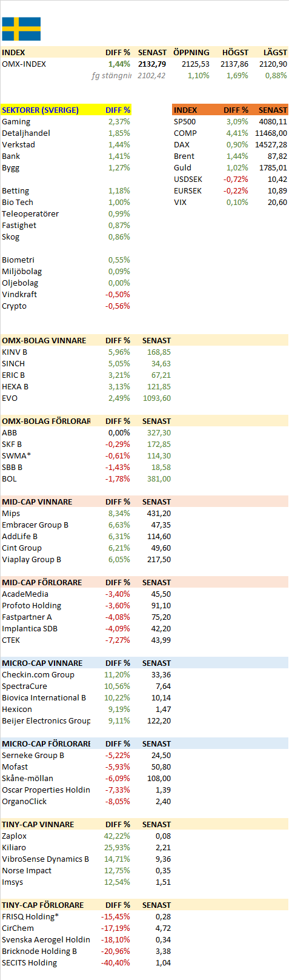Screen dimensions: 295x980
Task: Select the Checkin.com Group row
Action: coord(87,674)
